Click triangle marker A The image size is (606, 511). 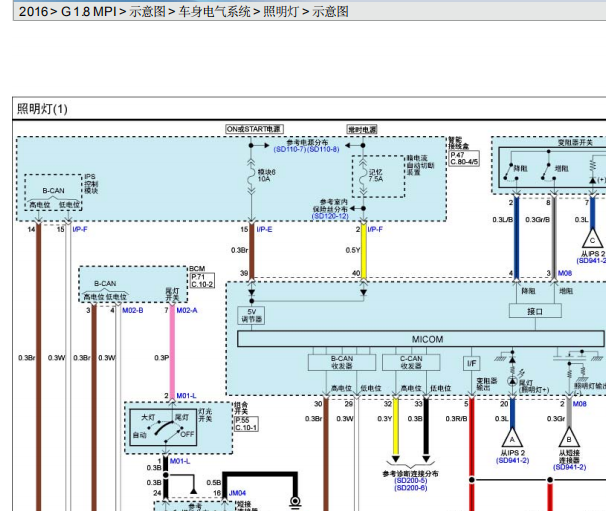coord(512,438)
